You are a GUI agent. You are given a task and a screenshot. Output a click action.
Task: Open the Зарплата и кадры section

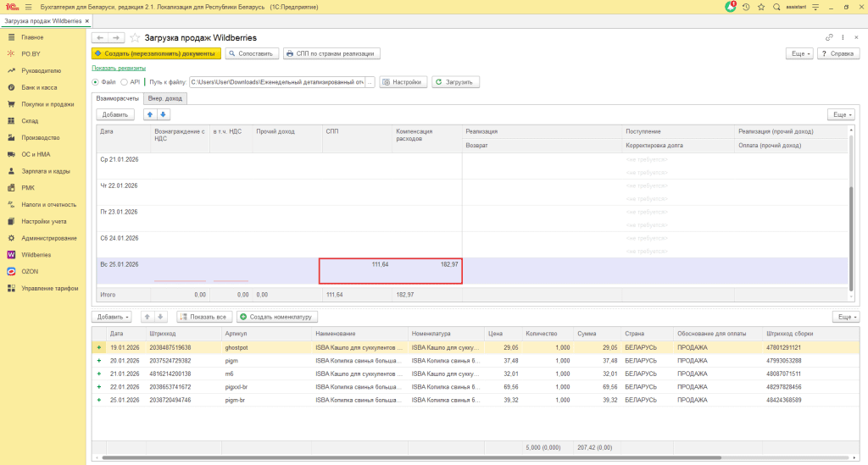[x=46, y=171]
